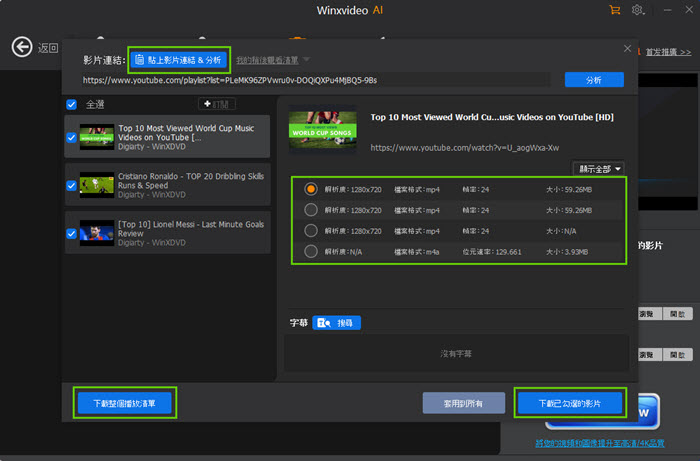
Task: Select the Lionel Messi video thumbnail
Action: pos(97,234)
